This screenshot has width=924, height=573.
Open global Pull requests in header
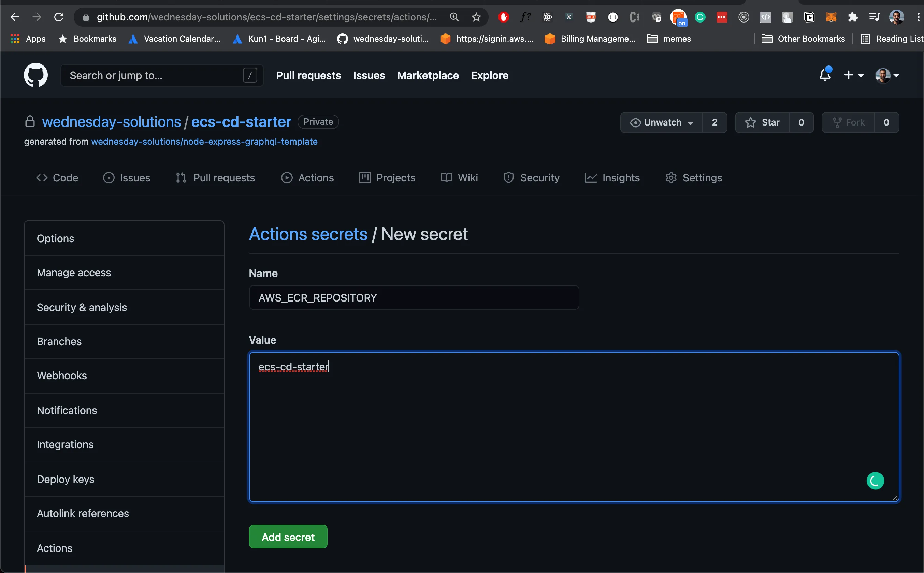point(308,75)
